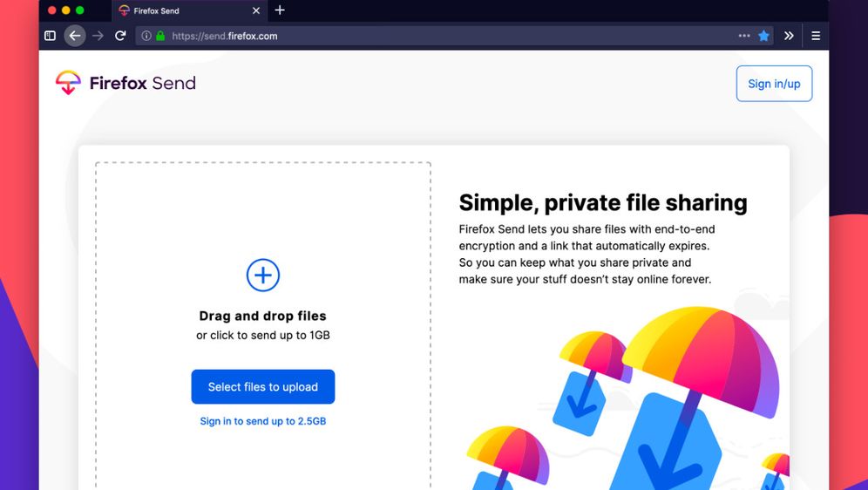The width and height of the screenshot is (868, 490).
Task: Click the red macOS close window button
Action: pyautogui.click(x=51, y=10)
